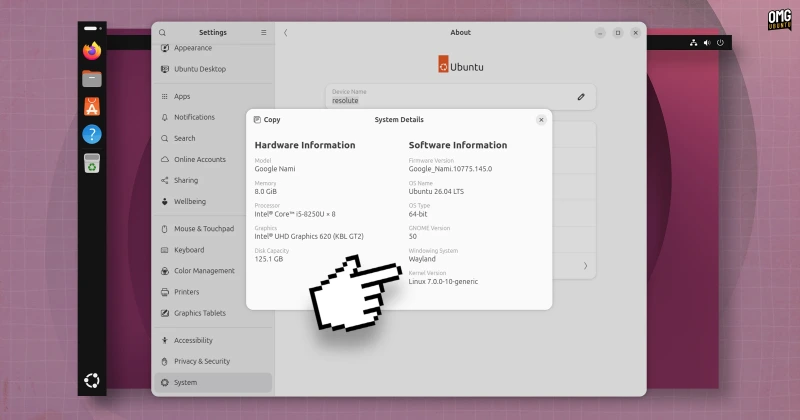Open Firefox from the dock
Screen dimensions: 800x420
[x=92, y=50]
